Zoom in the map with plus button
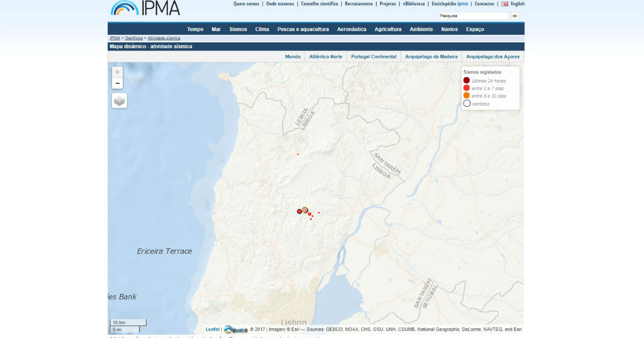Viewport: 644px width, 338px height. (117, 72)
